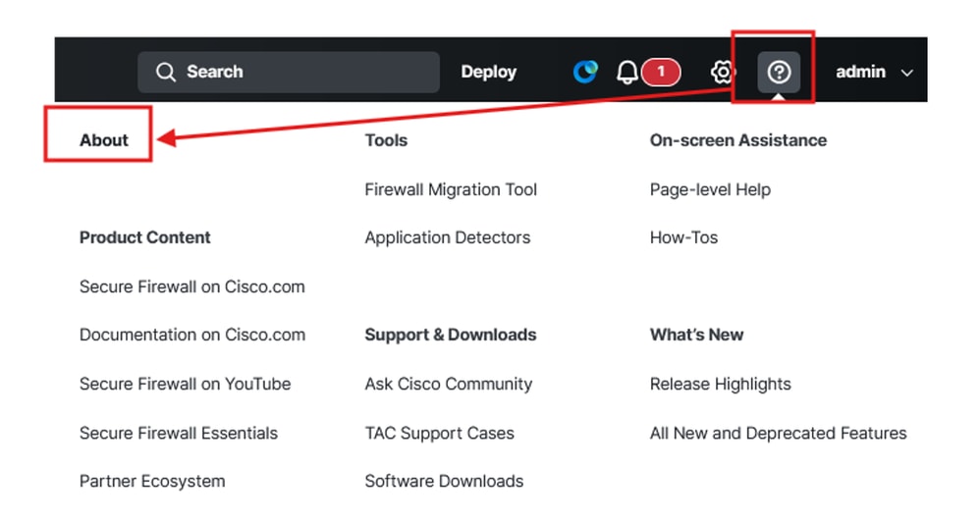The width and height of the screenshot is (980, 520).
Task: Select Application Detectors menu entry
Action: (447, 237)
